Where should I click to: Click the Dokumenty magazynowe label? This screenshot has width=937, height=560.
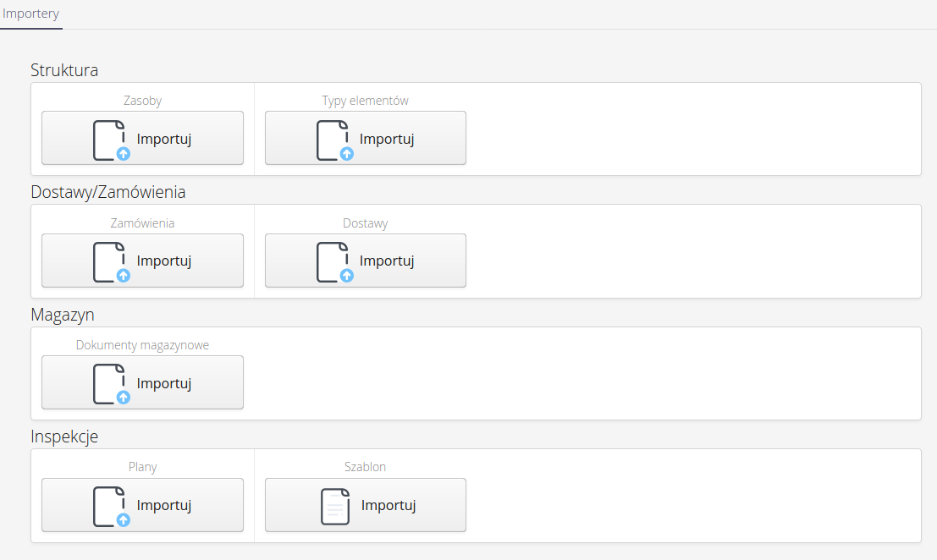(142, 345)
